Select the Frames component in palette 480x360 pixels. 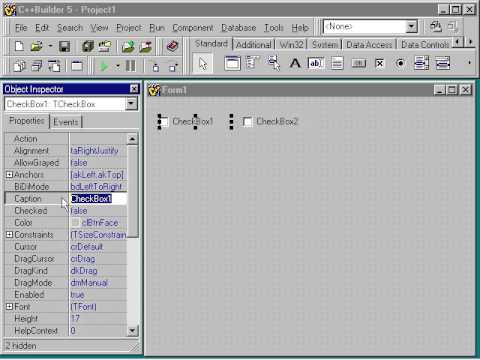(x=232, y=63)
